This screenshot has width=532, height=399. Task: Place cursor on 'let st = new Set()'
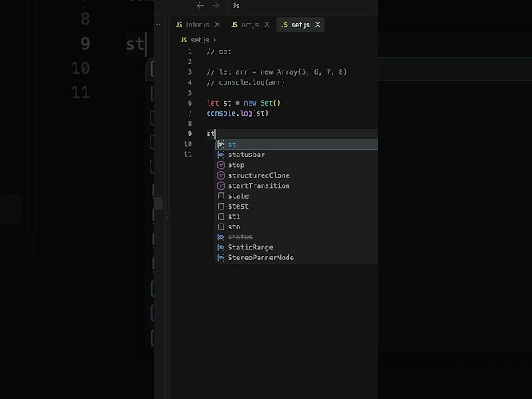[x=244, y=103]
